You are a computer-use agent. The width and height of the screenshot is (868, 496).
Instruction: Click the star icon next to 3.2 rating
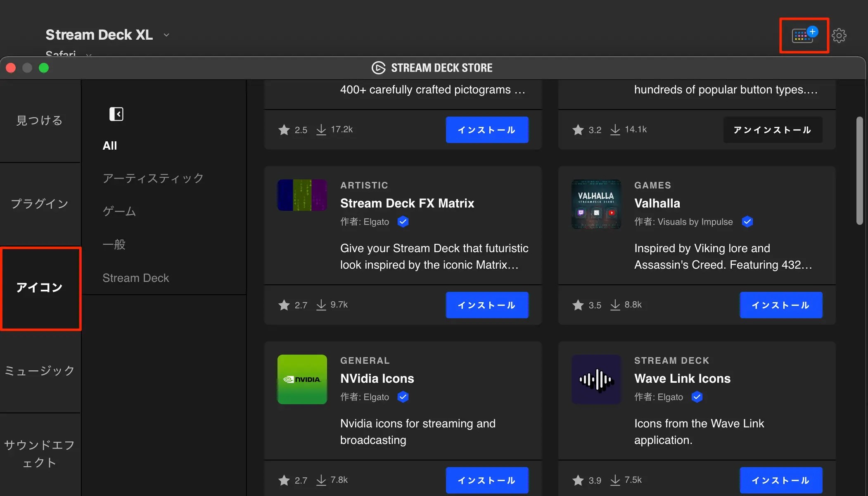point(578,130)
